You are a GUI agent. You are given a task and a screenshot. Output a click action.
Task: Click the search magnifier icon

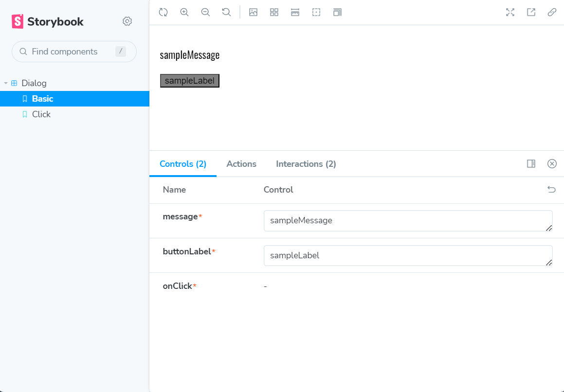click(23, 52)
